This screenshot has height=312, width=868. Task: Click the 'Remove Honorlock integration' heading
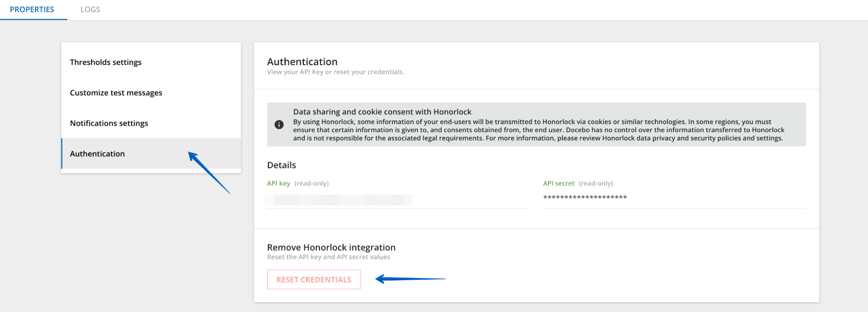(x=331, y=247)
